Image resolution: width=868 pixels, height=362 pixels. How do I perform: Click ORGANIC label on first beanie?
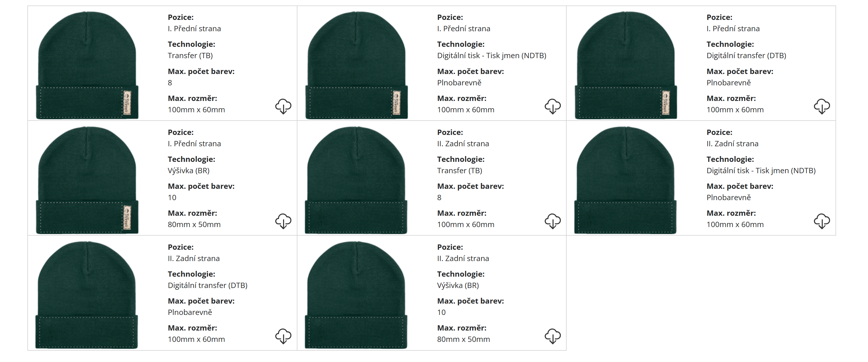click(x=127, y=103)
